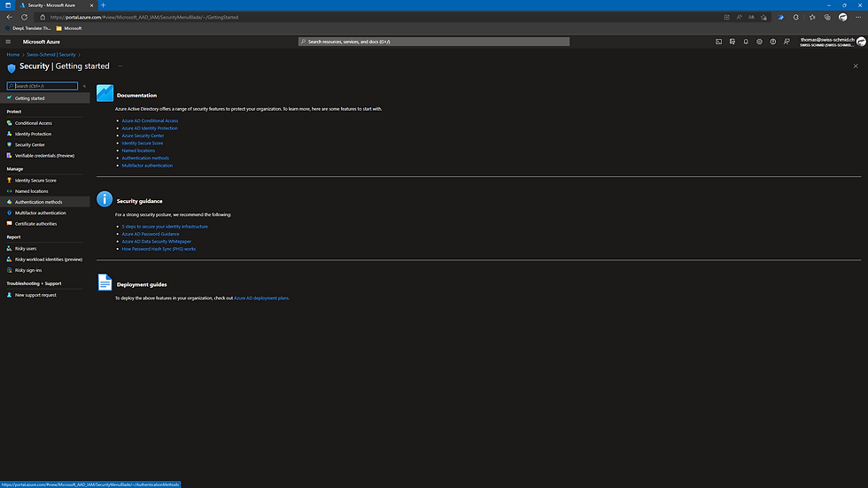The height and width of the screenshot is (488, 868).
Task: Collapse the sidebar with the double chevron
Action: point(84,86)
